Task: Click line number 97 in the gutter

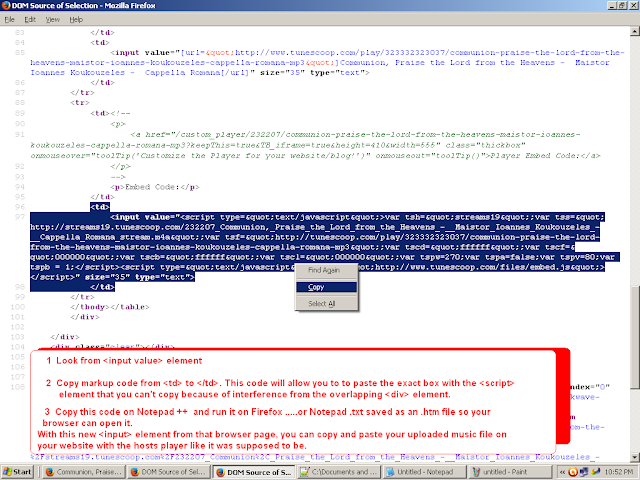Action: point(20,217)
